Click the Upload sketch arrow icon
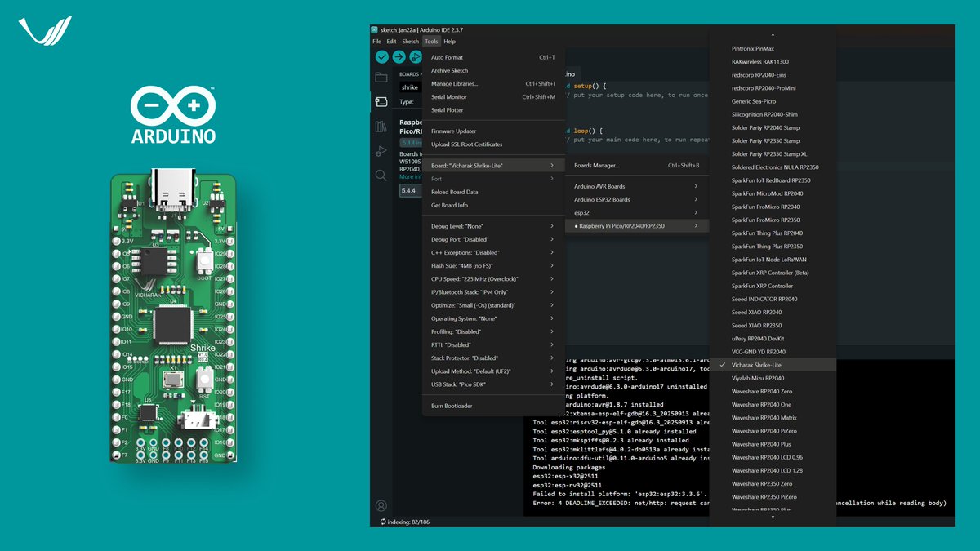The image size is (980, 551). 399,56
